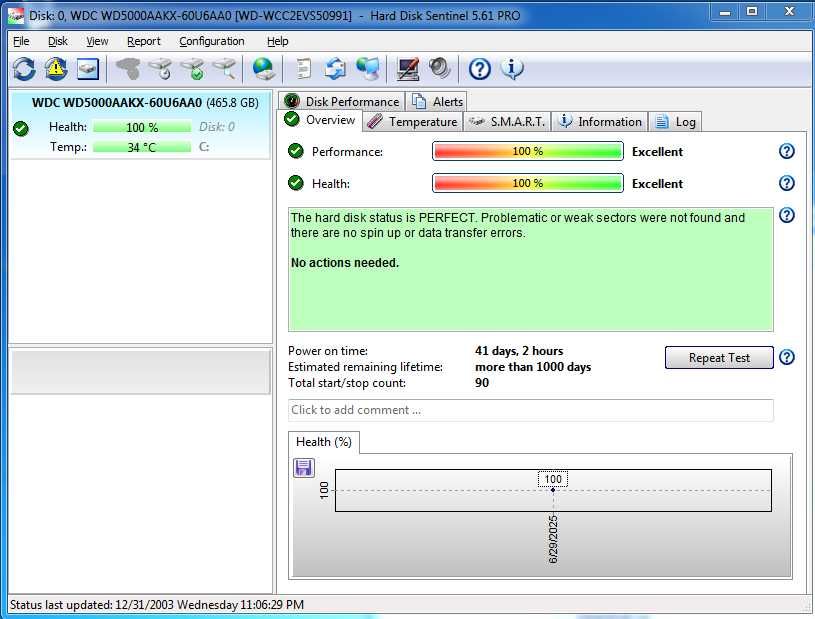
Task: Click the C: drive letter label
Action: (204, 147)
